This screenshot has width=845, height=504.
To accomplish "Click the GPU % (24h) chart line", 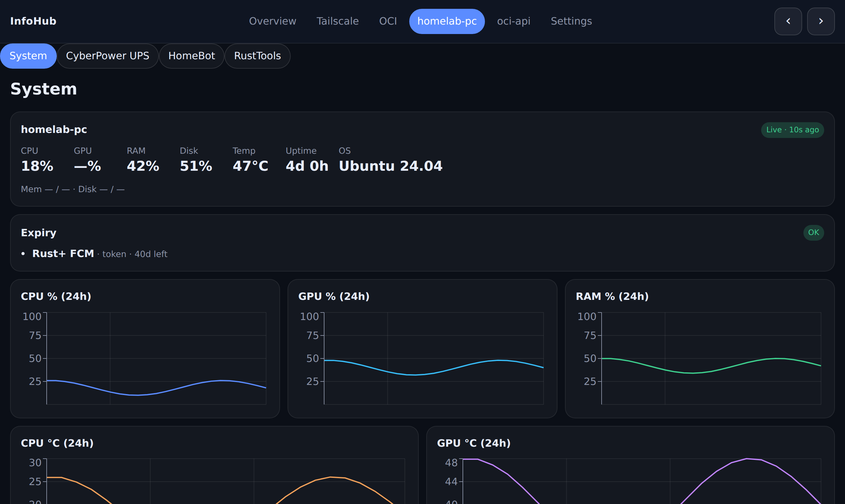I will pos(434,368).
